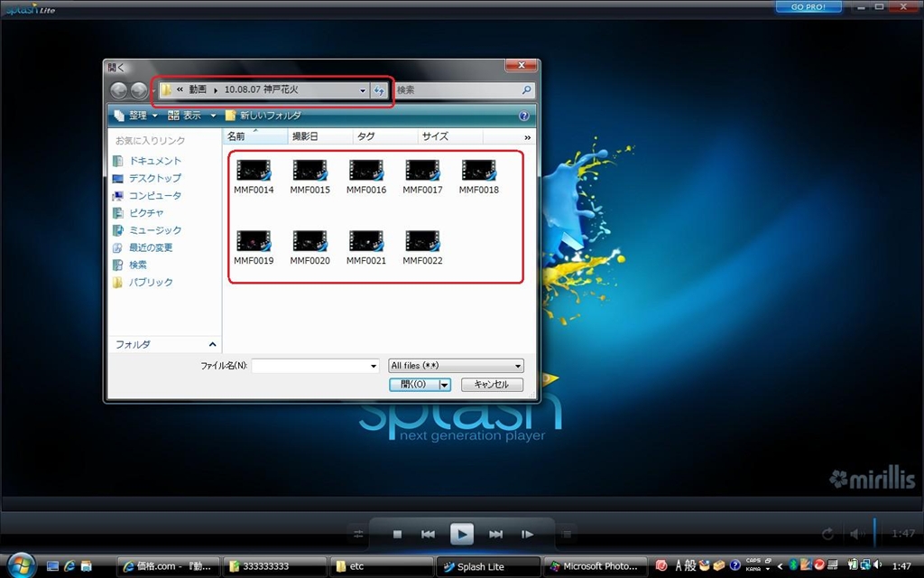The image size is (924, 578).
Task: Click the previous track icon
Action: click(x=429, y=534)
